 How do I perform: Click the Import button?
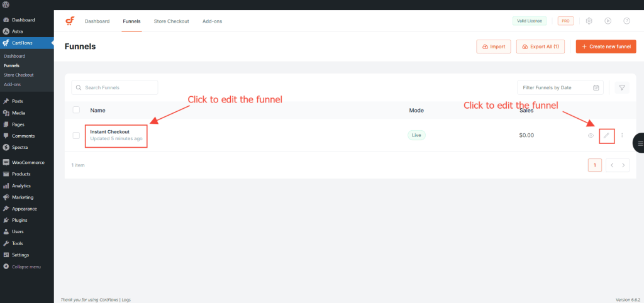[x=494, y=47]
